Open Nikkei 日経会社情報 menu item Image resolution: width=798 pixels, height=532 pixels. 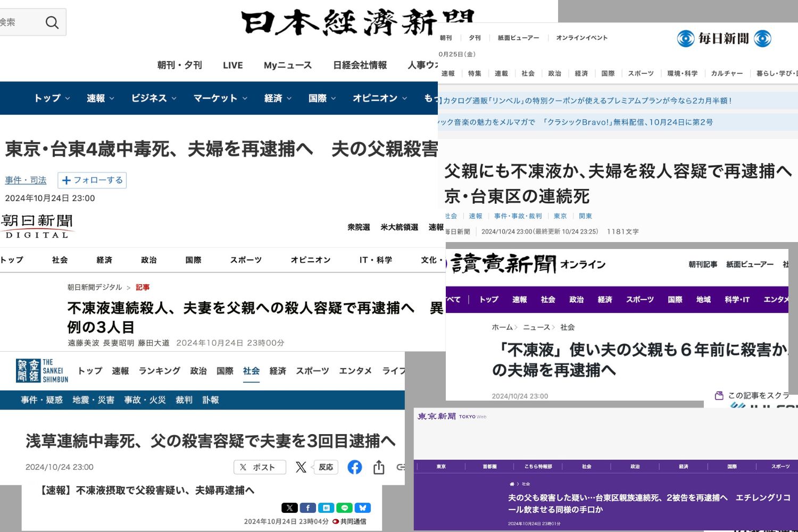coord(360,65)
